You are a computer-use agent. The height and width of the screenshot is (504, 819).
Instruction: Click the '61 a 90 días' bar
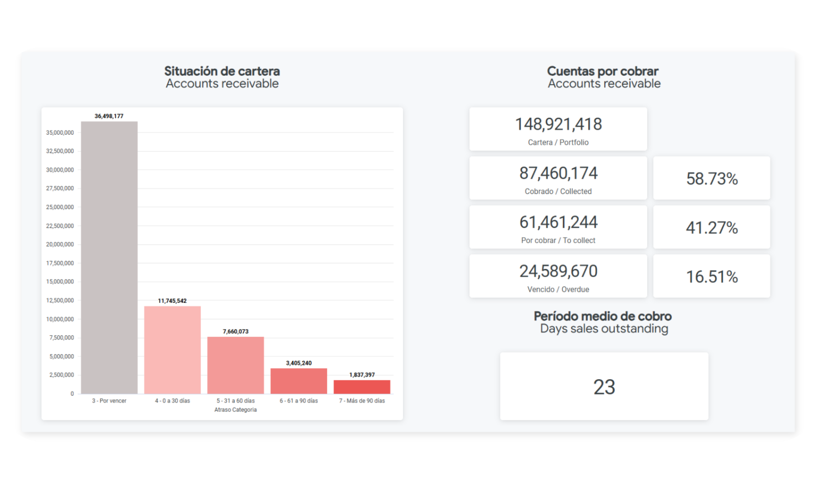click(299, 381)
